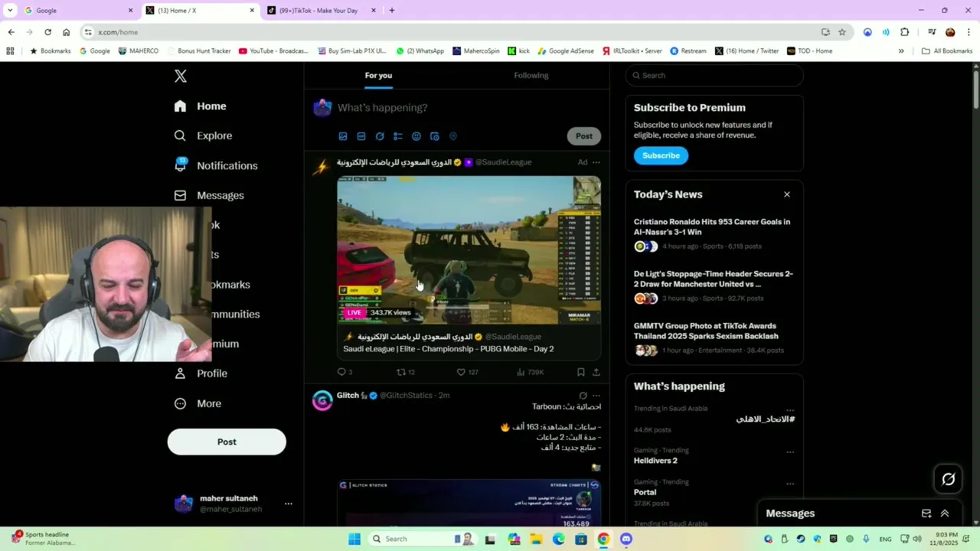Share the SaudieLeague post
The image size is (980, 551).
tap(596, 372)
